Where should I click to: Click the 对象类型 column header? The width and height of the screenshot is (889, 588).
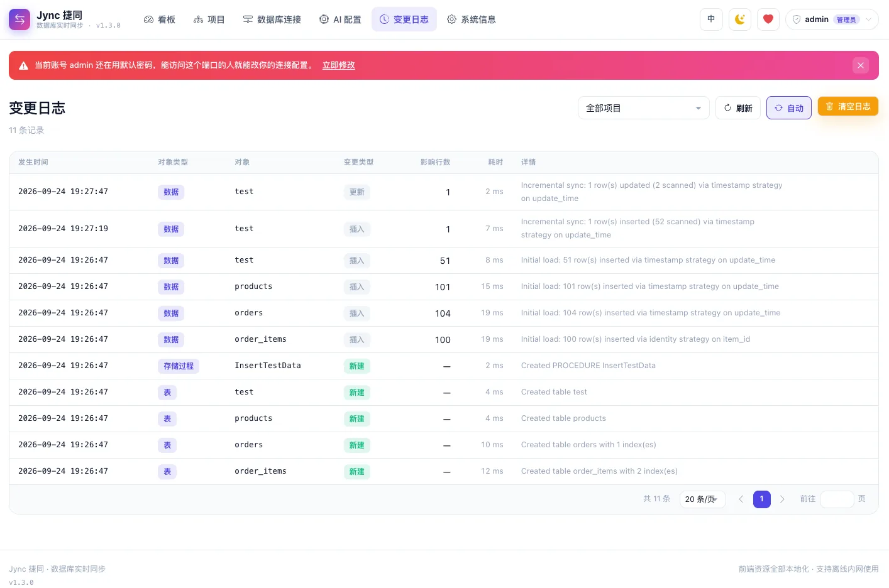173,162
